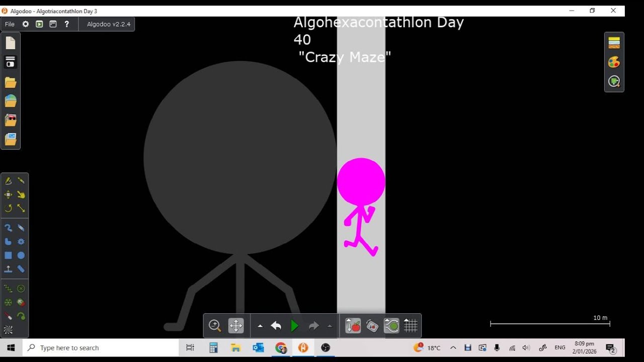Select the Knife tool

(x=21, y=180)
